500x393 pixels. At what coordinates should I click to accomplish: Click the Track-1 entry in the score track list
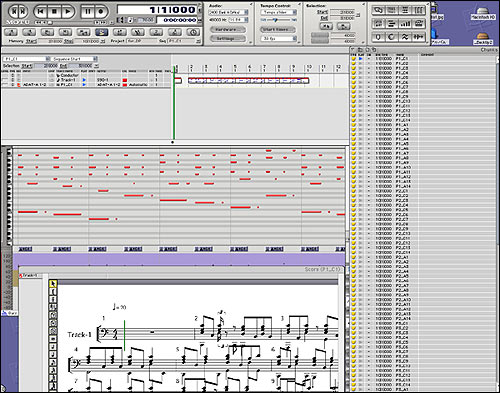pos(29,275)
